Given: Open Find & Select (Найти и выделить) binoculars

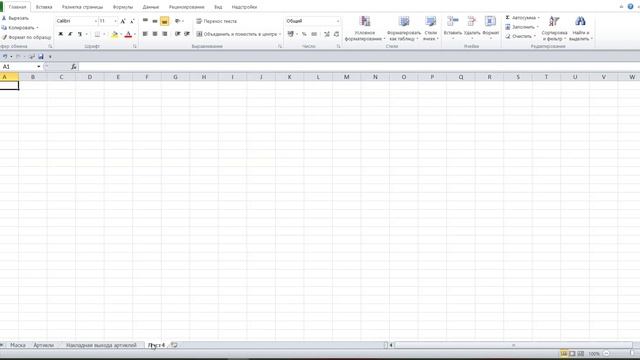Looking at the screenshot, I should coord(580,28).
